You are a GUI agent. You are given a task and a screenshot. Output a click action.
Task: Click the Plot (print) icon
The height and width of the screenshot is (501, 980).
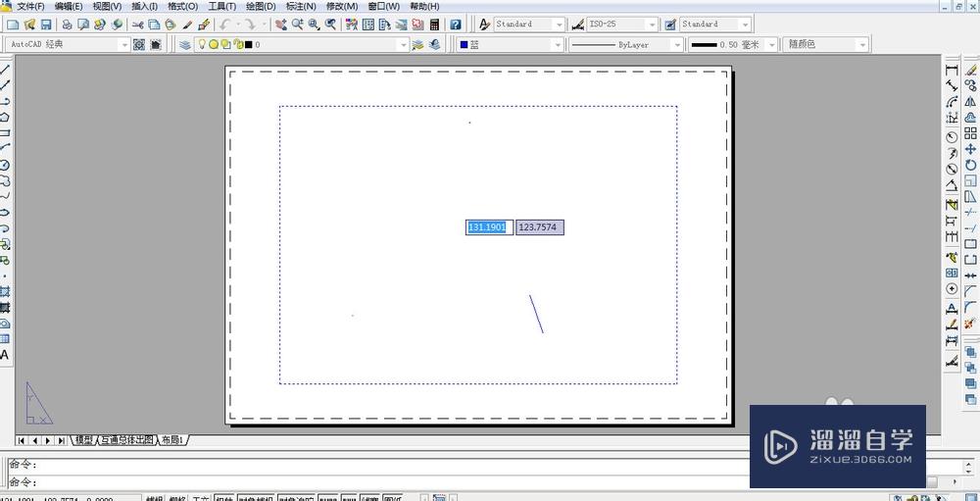click(x=67, y=25)
